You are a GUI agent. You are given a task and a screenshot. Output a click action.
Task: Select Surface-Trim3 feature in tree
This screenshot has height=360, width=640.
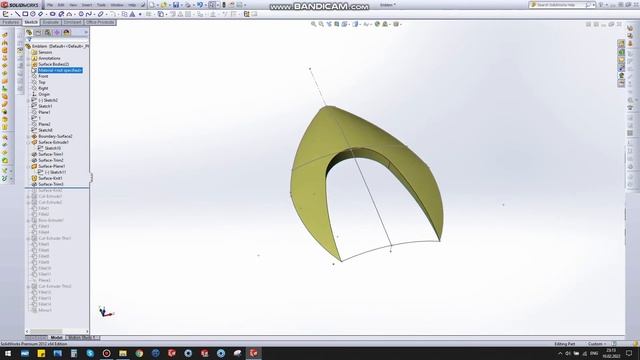(51, 184)
